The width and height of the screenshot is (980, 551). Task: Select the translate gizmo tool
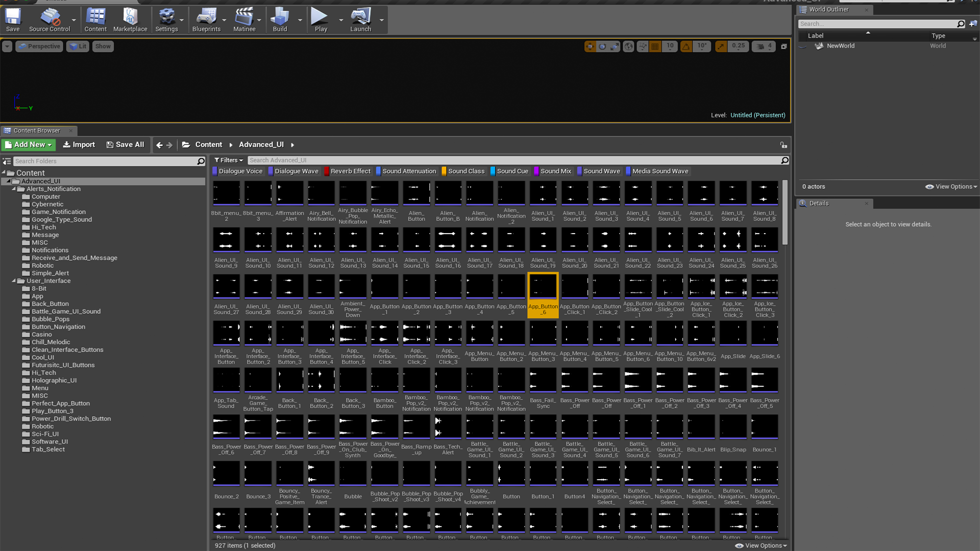pyautogui.click(x=590, y=46)
